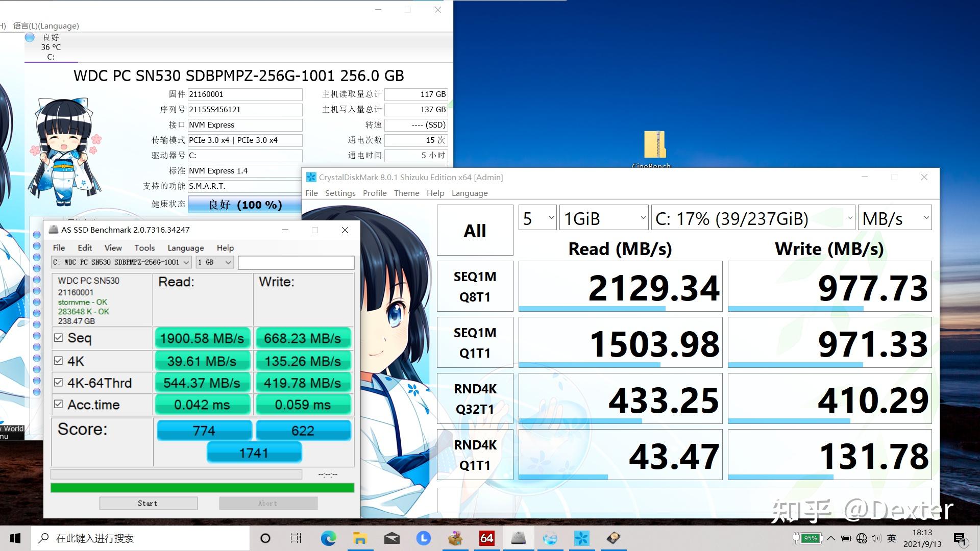
Task: Open Microsoft Edge from the taskbar
Action: pyautogui.click(x=328, y=538)
